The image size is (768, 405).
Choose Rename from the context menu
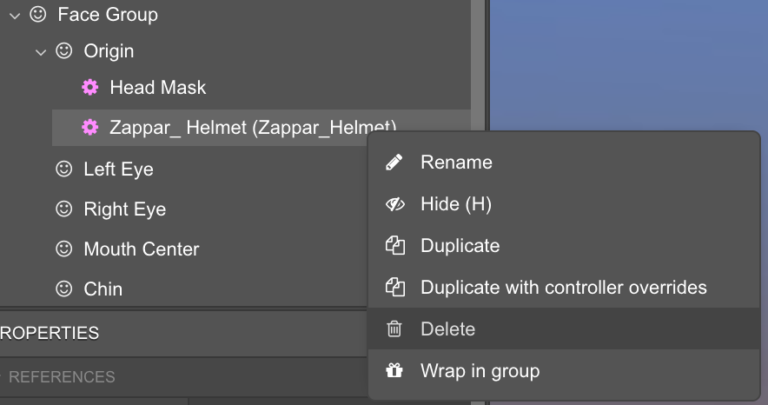pyautogui.click(x=456, y=162)
